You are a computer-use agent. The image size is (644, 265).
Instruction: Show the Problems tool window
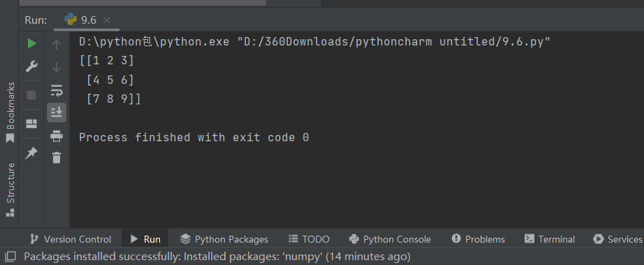pyautogui.click(x=478, y=239)
